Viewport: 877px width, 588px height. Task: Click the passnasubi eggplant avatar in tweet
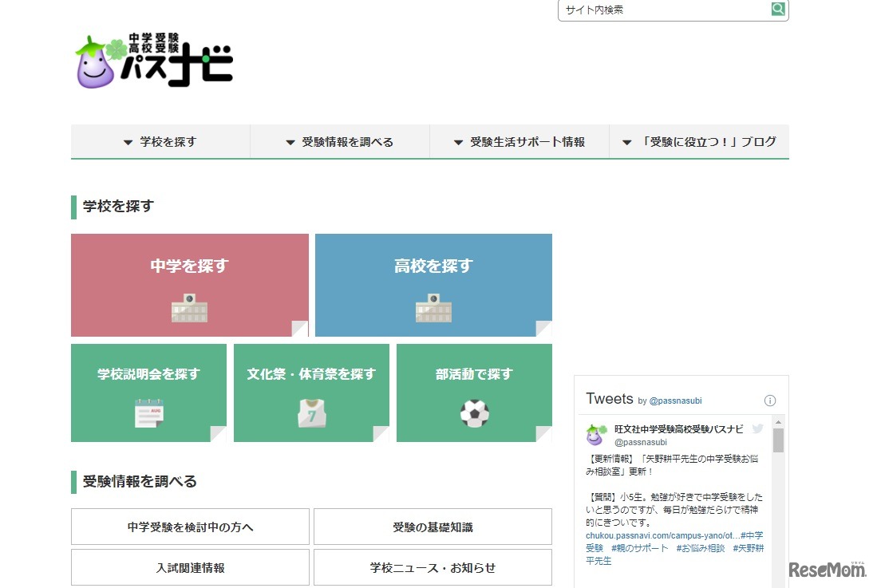tap(596, 435)
